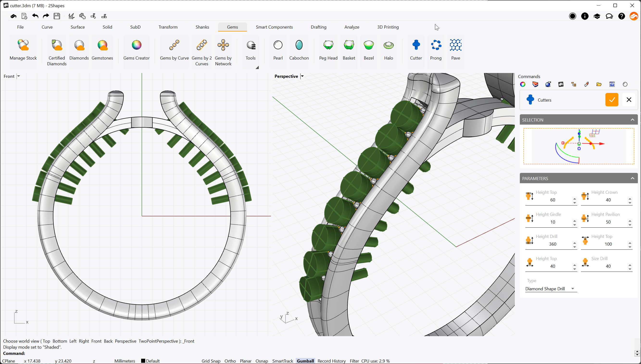
Task: Open the folder icon in Commands panel
Action: point(599,85)
